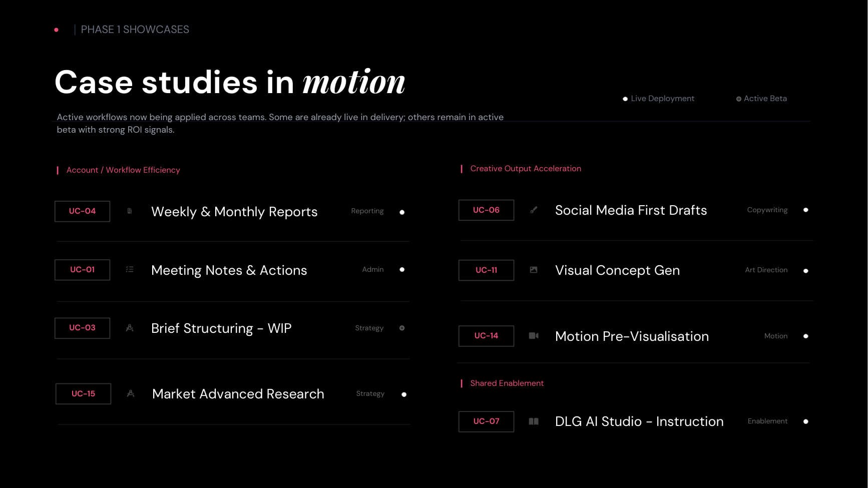The image size is (868, 488).
Task: Select the report document icon beside Weekly & Monthly Reports
Action: pyautogui.click(x=130, y=211)
